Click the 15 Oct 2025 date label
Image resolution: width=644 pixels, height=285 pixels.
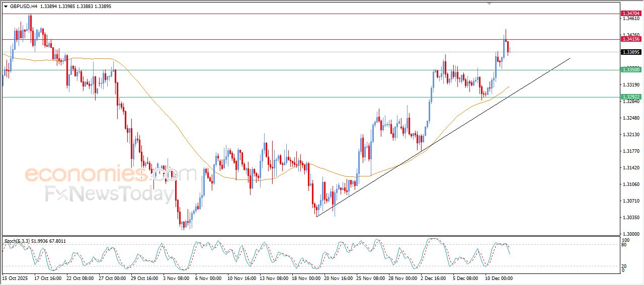(x=15, y=277)
